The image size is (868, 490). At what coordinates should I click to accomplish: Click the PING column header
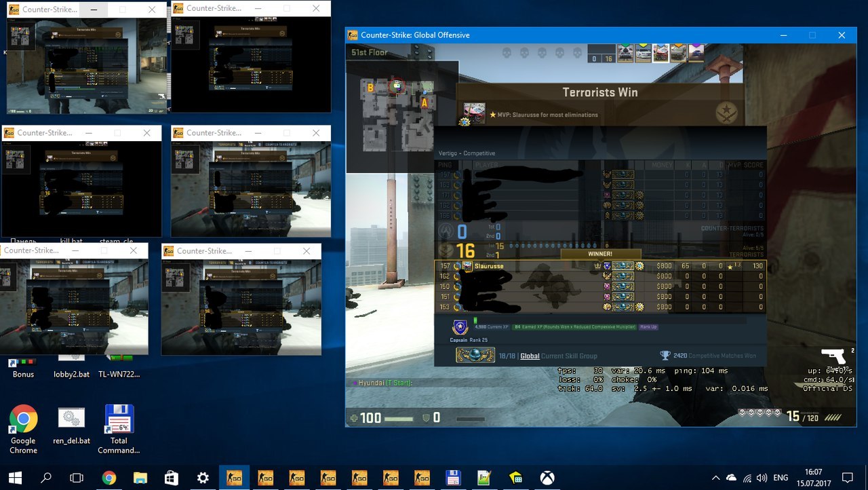445,165
